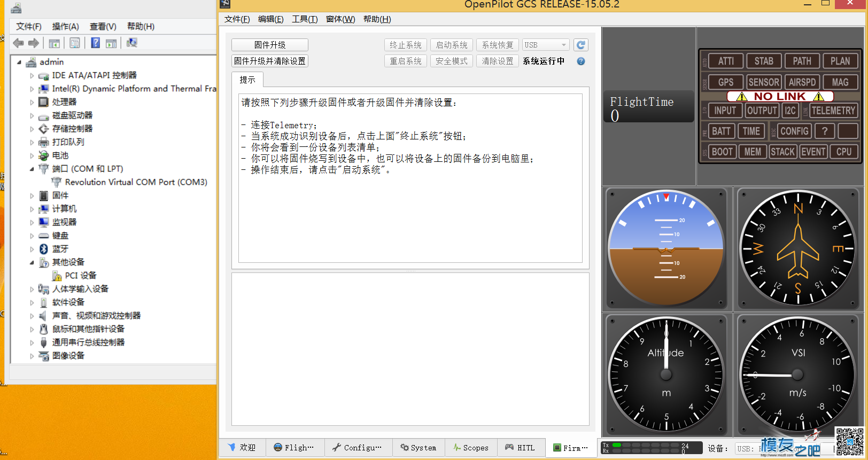Viewport: 868px width, 460px height.
Task: Click the 重启系统 button
Action: pos(406,61)
